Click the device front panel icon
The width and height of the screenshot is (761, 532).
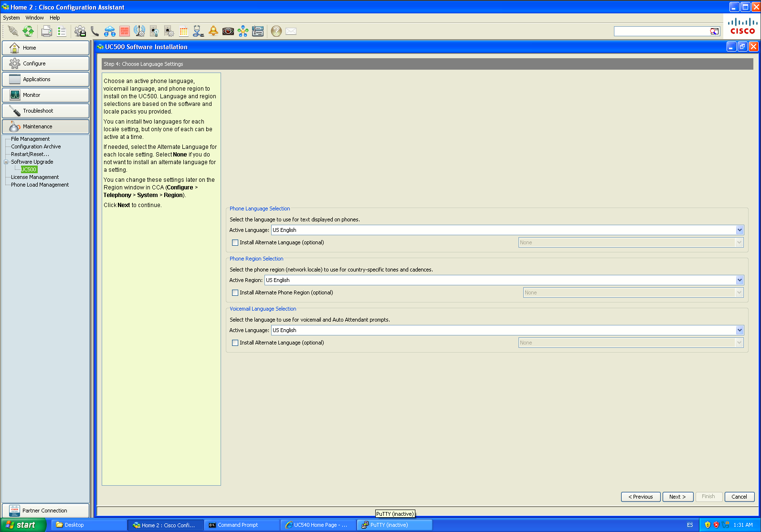[x=258, y=31]
